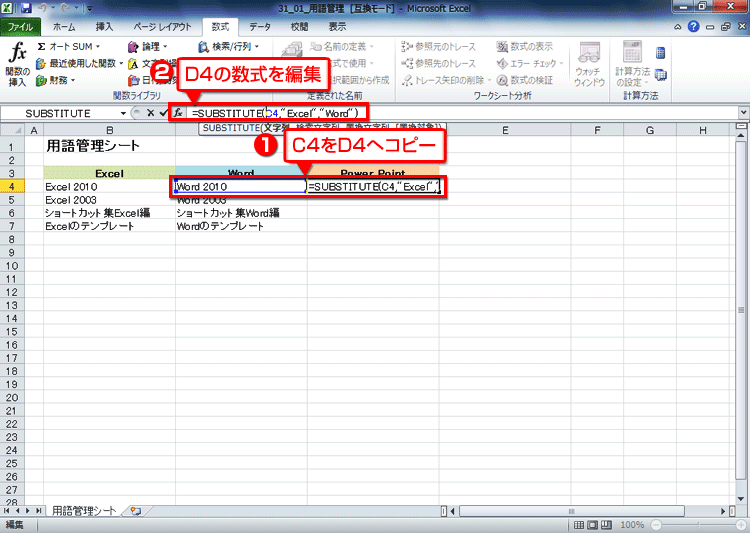This screenshot has height=533, width=750.
Task: Click the 100% zoom level
Action: pyautogui.click(x=632, y=525)
